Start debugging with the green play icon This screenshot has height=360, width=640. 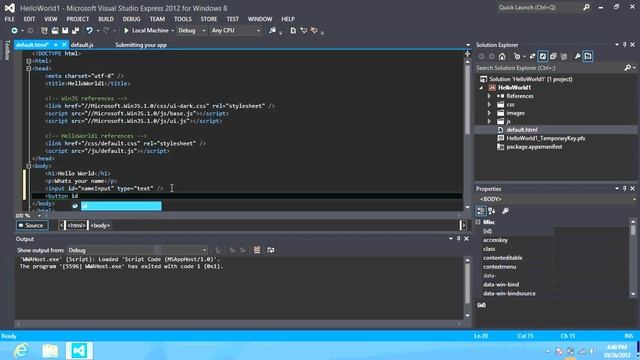click(x=126, y=31)
